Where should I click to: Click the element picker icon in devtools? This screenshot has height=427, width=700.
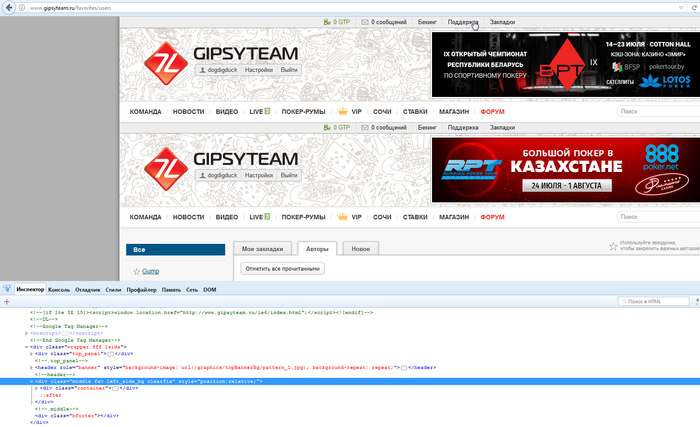pyautogui.click(x=7, y=289)
